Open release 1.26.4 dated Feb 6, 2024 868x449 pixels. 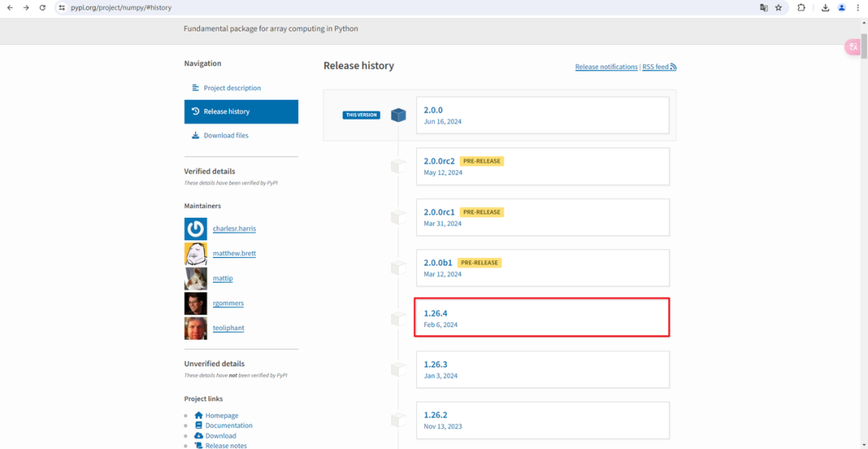(542, 316)
